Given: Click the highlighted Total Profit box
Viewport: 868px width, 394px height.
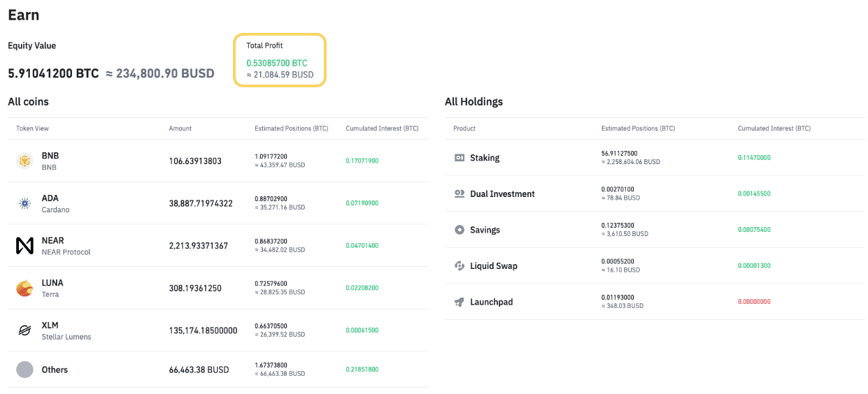Looking at the screenshot, I should [280, 60].
